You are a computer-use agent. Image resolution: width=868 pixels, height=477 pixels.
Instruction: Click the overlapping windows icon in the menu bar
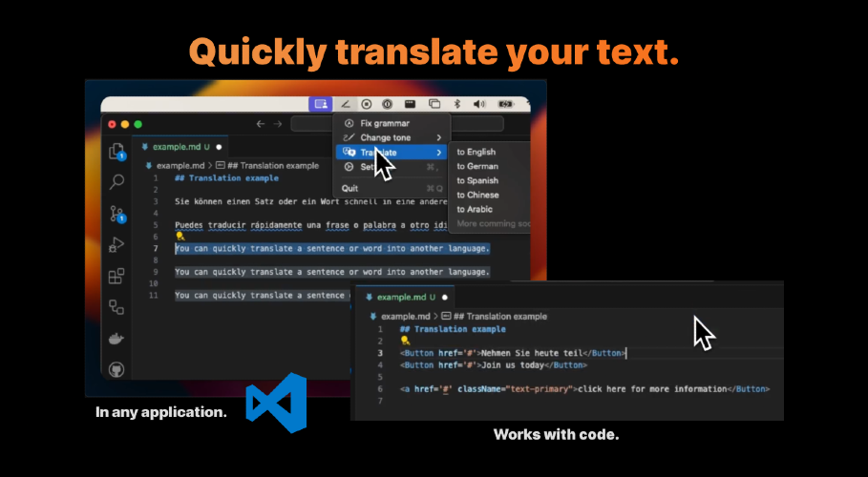coord(434,104)
